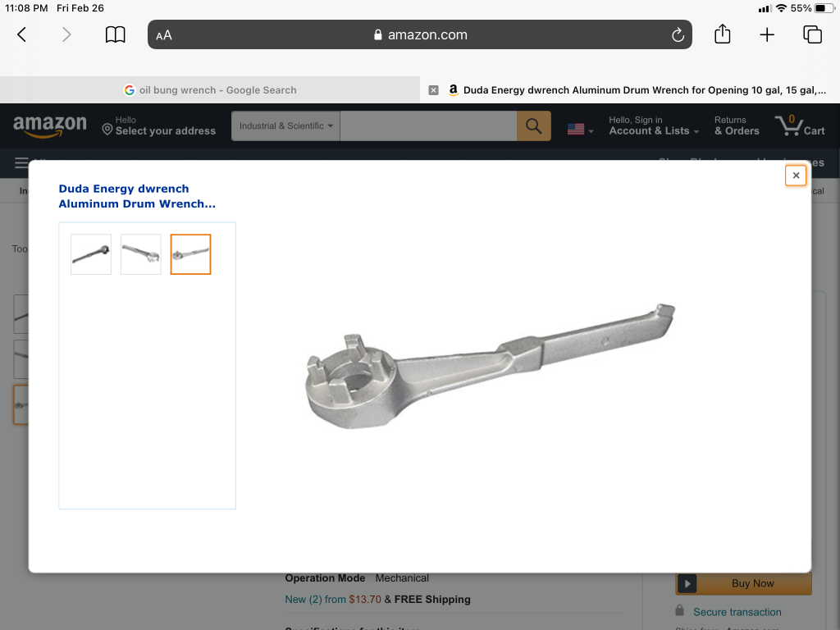Switch to oil bung wrench Google Search tab
Screen dimensions: 840x630
pos(210,90)
